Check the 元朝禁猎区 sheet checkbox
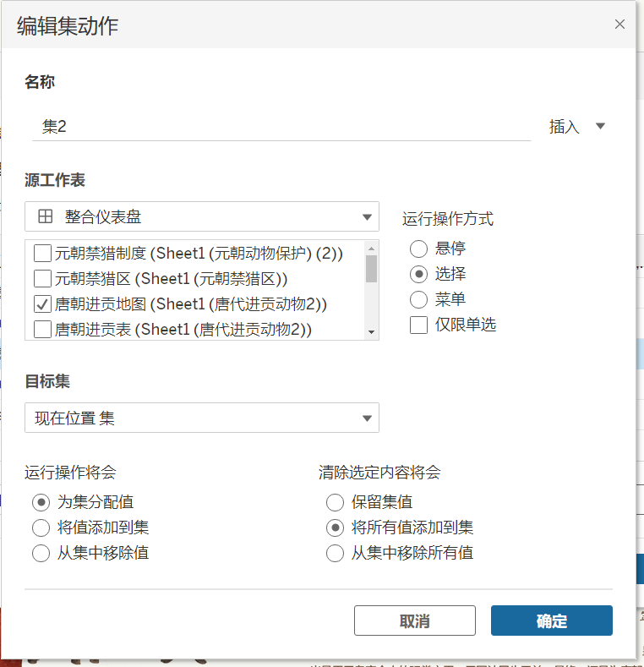 click(x=42, y=278)
